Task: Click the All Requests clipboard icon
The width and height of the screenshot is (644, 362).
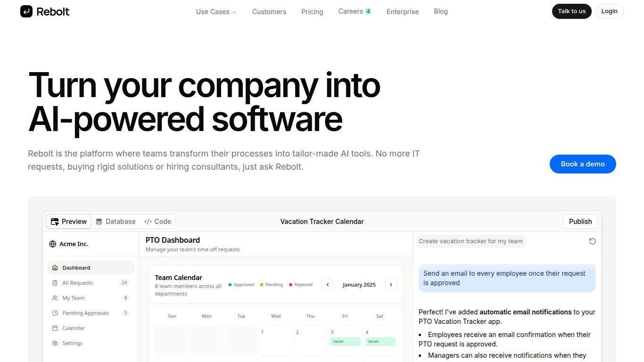Action: pos(55,283)
